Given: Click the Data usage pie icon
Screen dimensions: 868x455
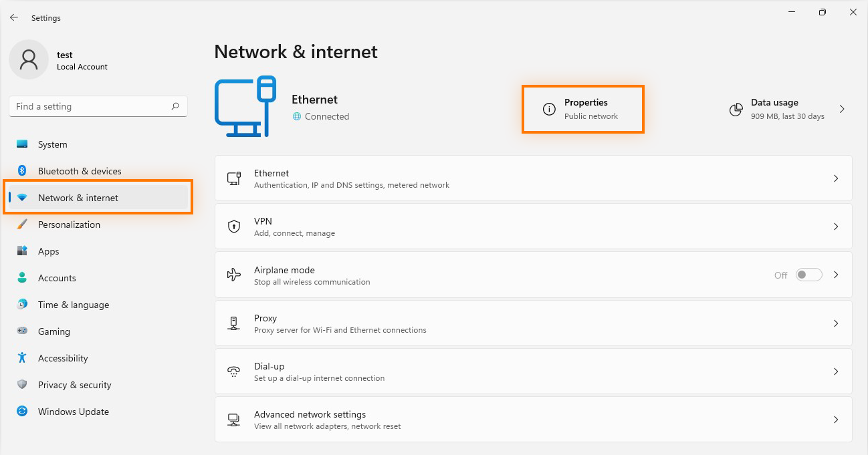Looking at the screenshot, I should click(736, 110).
